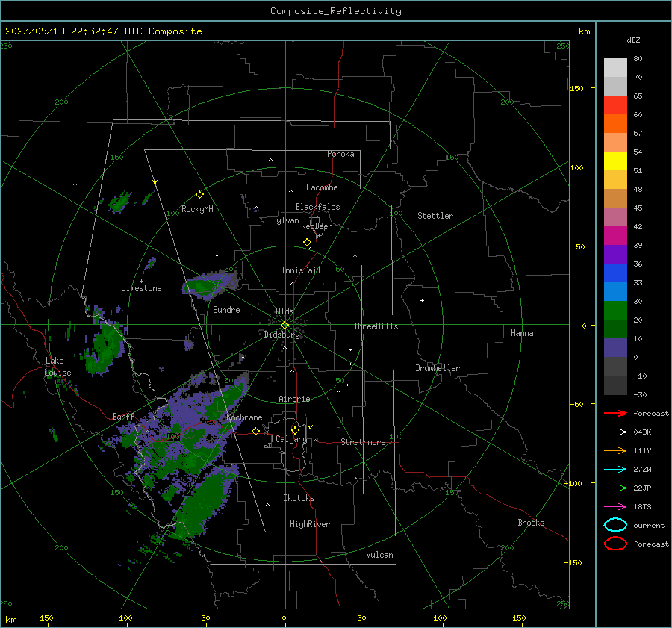Click the red forecast ellipse icon
Image resolution: width=672 pixels, height=628 pixels.
pyautogui.click(x=615, y=544)
